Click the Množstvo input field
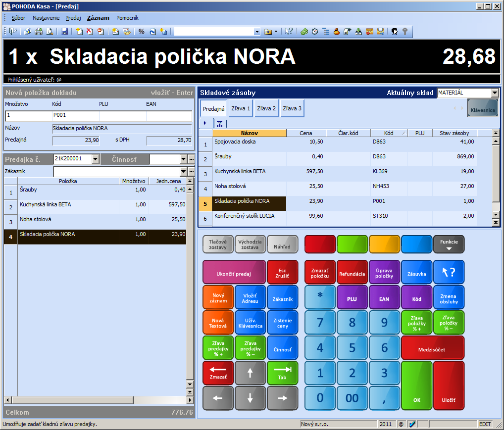 (x=29, y=116)
